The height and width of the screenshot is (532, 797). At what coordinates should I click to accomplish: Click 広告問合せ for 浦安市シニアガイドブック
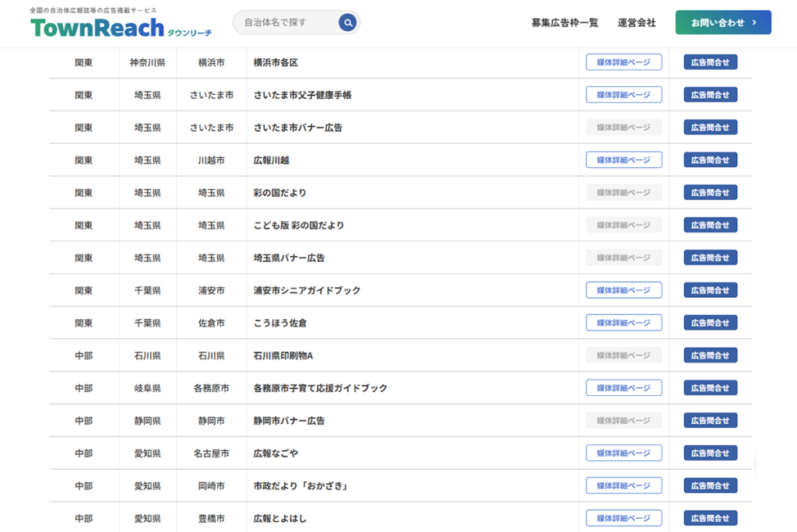[710, 290]
